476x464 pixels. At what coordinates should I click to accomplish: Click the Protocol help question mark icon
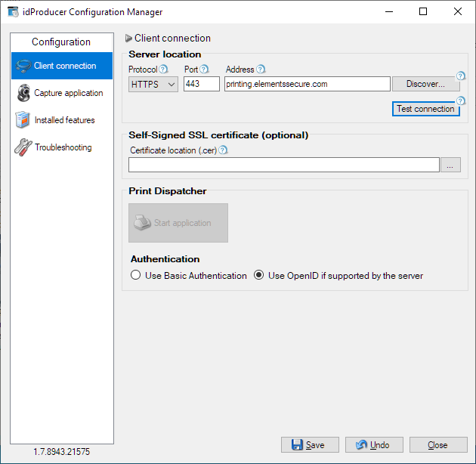[x=163, y=70]
